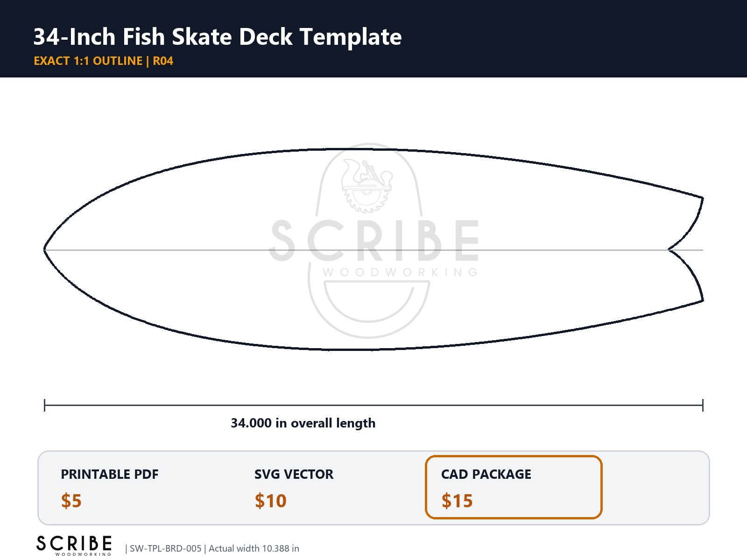This screenshot has height=560, width=747.
Task: Click the left end tick of dimension line
Action: click(x=44, y=405)
